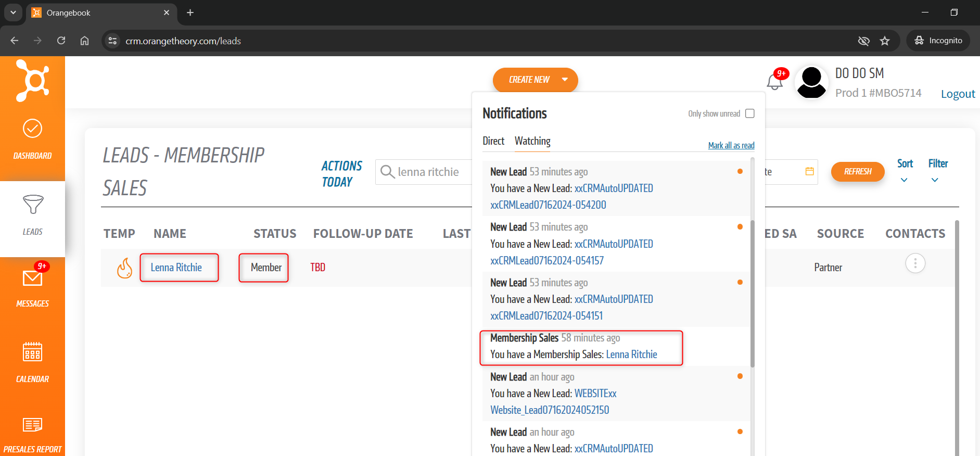
Task: Click the Prod 1 #MBO5714 studio label
Action: click(878, 93)
